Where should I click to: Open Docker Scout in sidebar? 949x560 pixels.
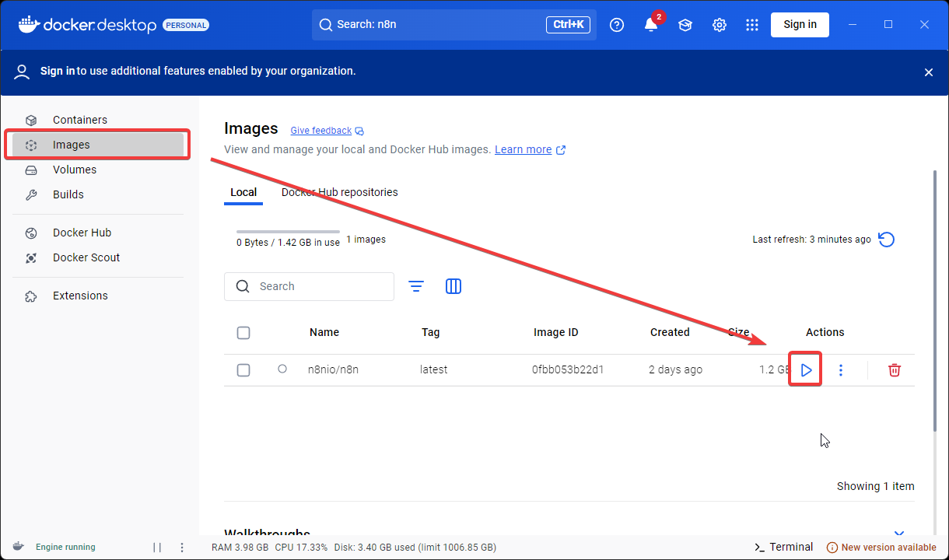tap(98, 257)
